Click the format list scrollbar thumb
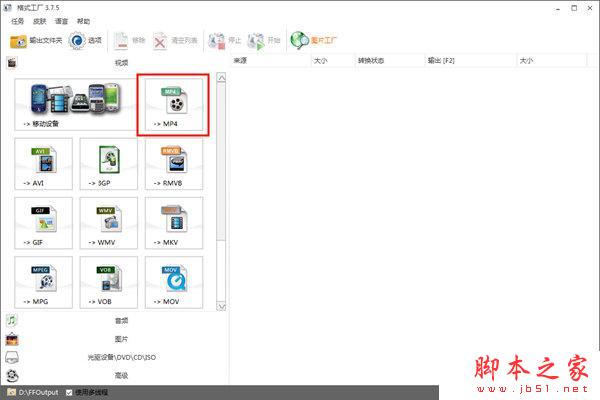The width and height of the screenshot is (600, 400). (221, 161)
